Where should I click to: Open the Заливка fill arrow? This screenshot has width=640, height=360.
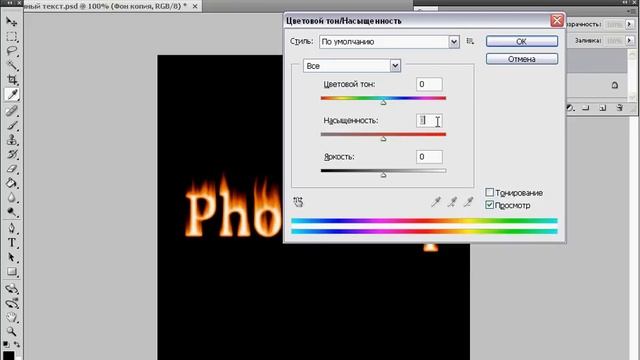(x=629, y=40)
